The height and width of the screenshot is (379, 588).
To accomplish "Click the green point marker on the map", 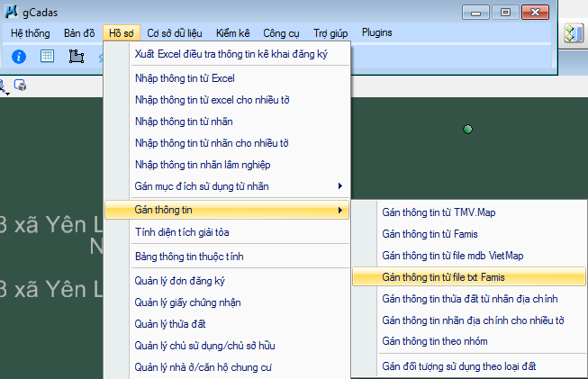I will (x=467, y=130).
